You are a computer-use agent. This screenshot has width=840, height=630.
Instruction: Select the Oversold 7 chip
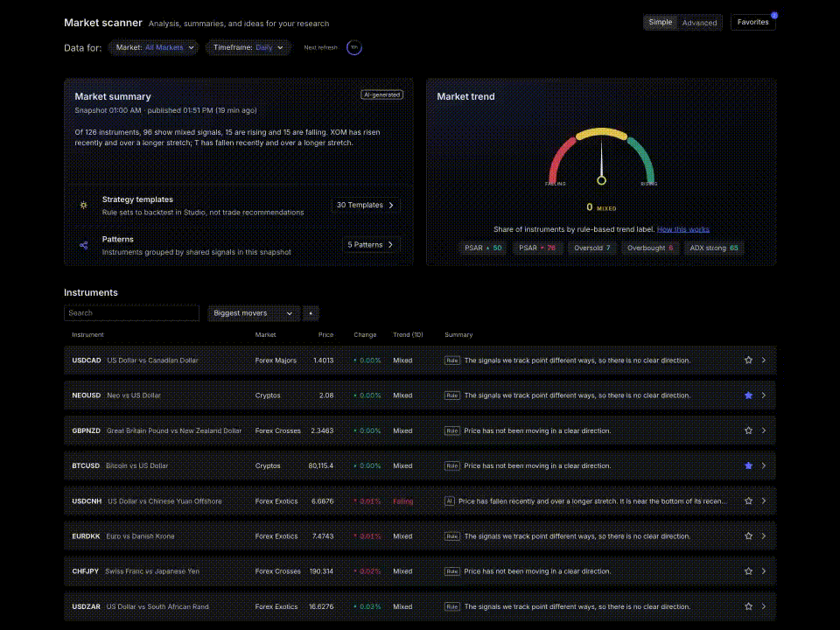tap(592, 248)
